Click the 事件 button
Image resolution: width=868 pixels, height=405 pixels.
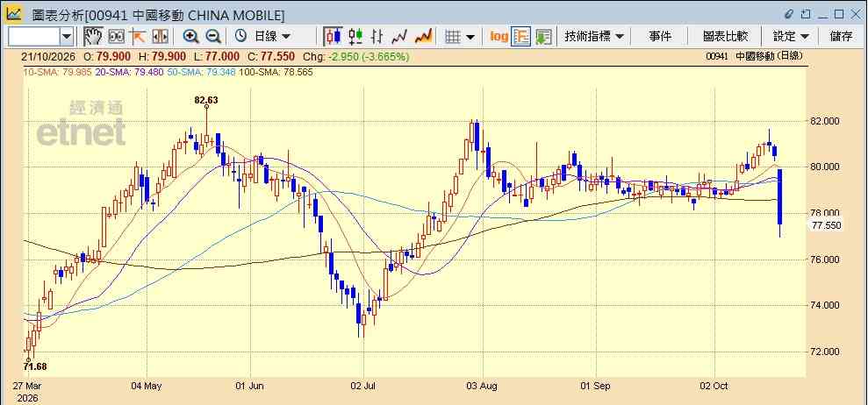(x=660, y=37)
